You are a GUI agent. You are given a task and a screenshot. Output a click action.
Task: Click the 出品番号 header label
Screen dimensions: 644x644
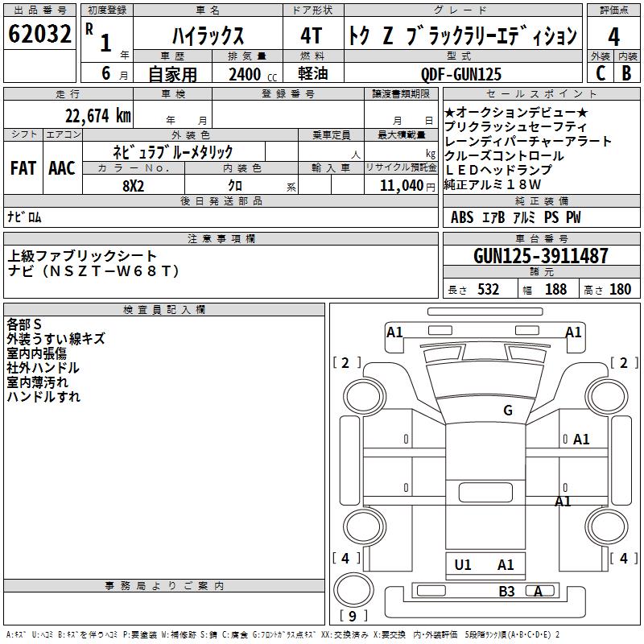click(39, 10)
